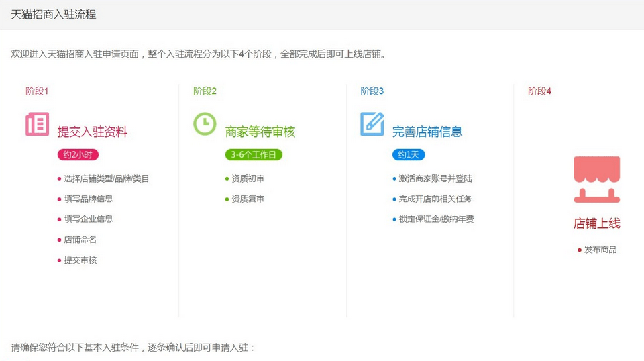This screenshot has height=361, width=644.
Task: Click the 3-6个工作日 green badge
Action: tap(254, 155)
